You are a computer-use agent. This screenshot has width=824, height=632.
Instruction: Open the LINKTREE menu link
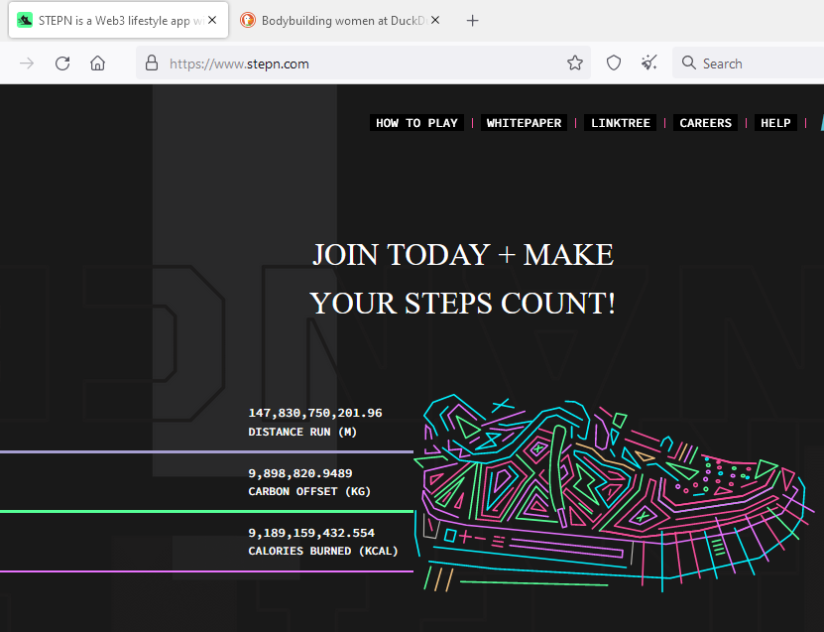[x=621, y=123]
